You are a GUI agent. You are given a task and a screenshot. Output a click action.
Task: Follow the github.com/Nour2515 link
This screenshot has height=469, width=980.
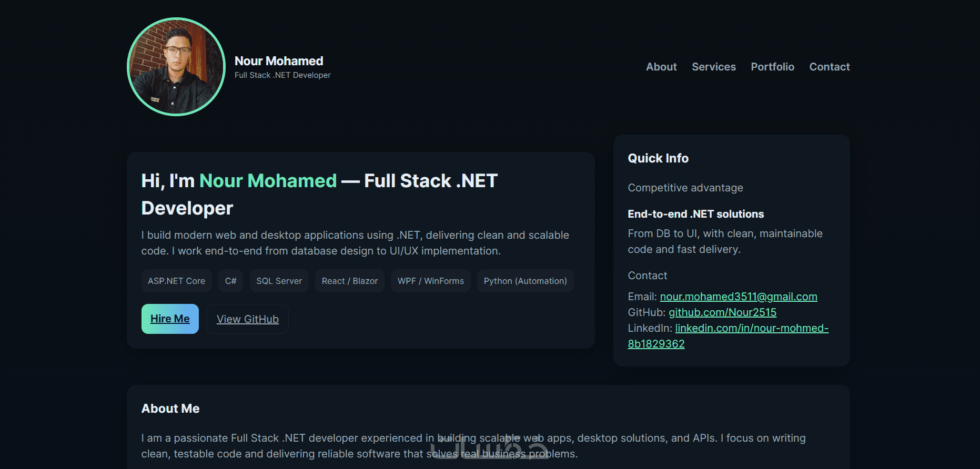click(x=722, y=312)
